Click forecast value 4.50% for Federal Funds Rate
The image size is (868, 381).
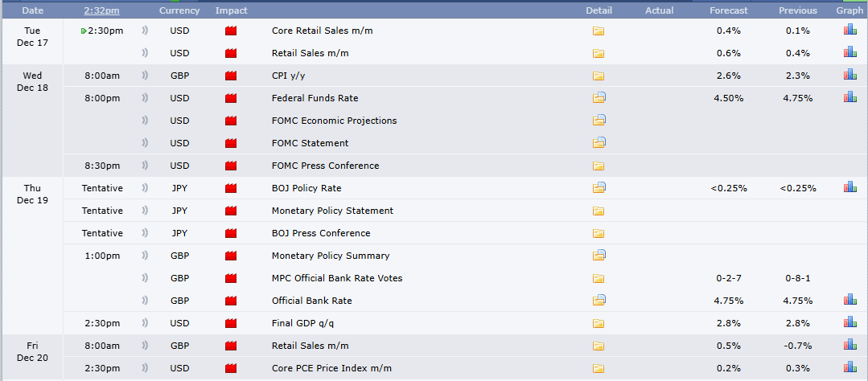tap(729, 98)
